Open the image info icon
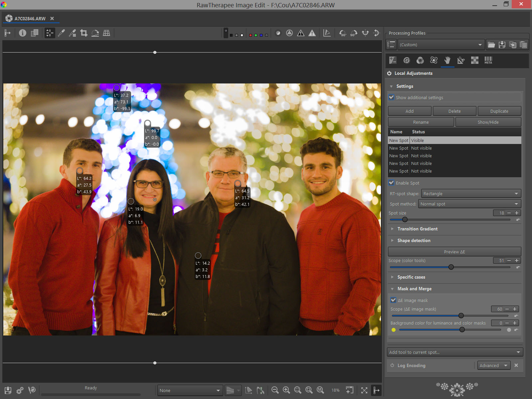 point(23,33)
